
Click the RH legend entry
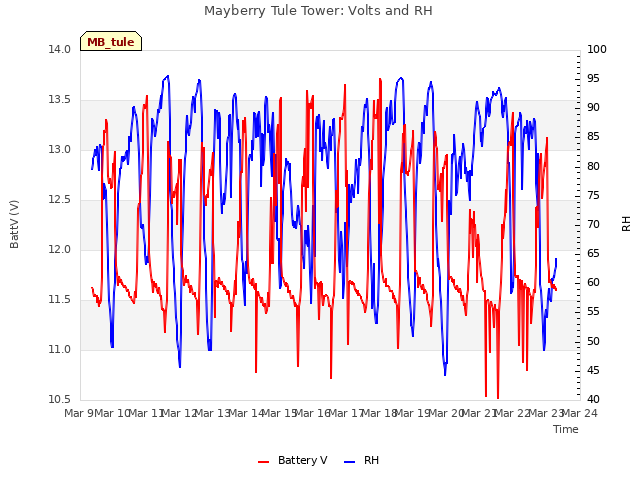coord(362,460)
